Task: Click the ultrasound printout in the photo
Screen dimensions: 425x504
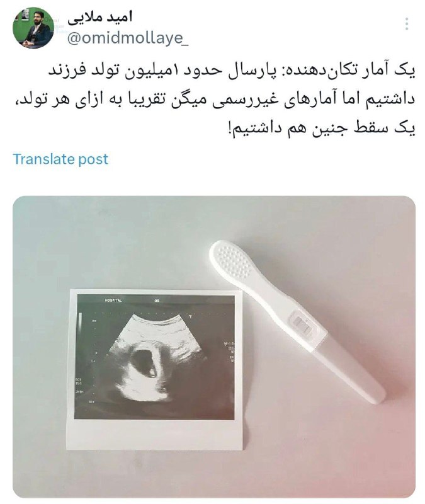Action: click(156, 370)
